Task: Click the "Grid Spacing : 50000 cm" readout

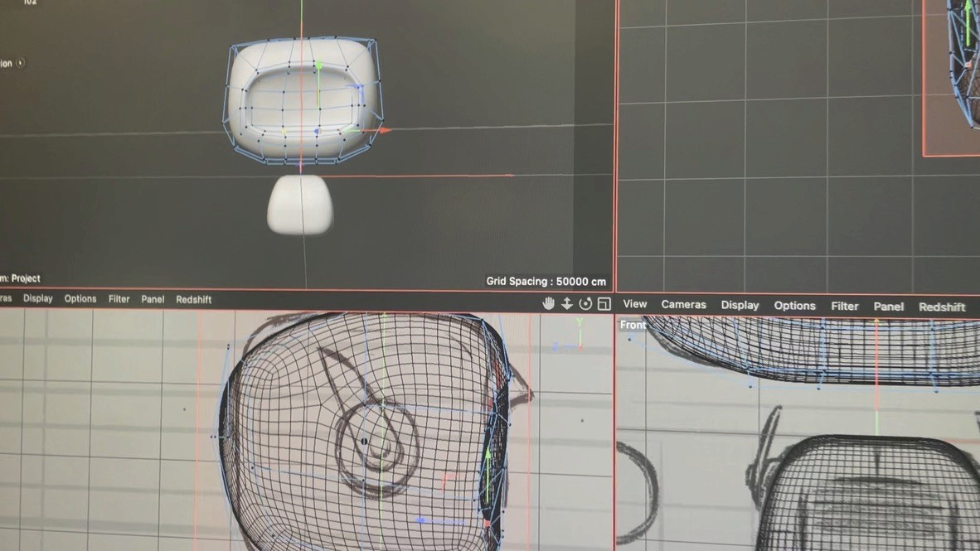Action: pyautogui.click(x=546, y=281)
